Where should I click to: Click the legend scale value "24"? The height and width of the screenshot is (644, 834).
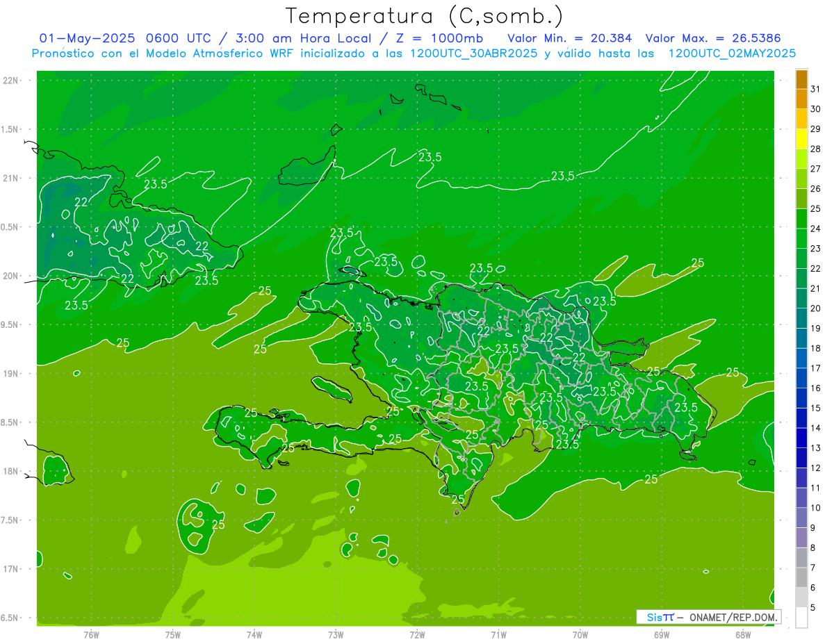click(816, 229)
